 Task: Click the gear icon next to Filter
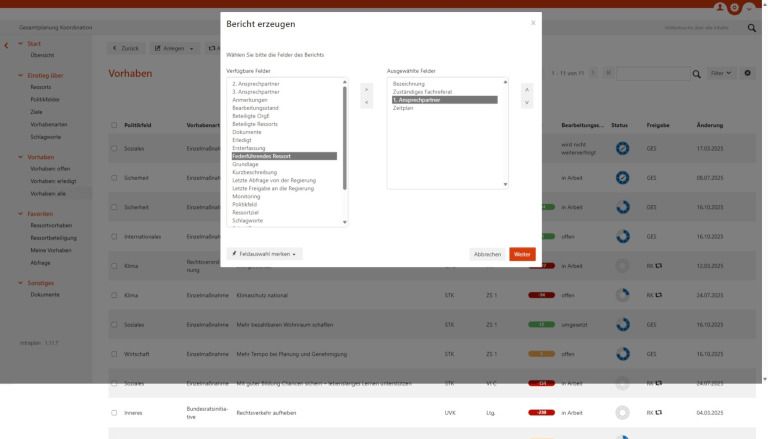(748, 75)
